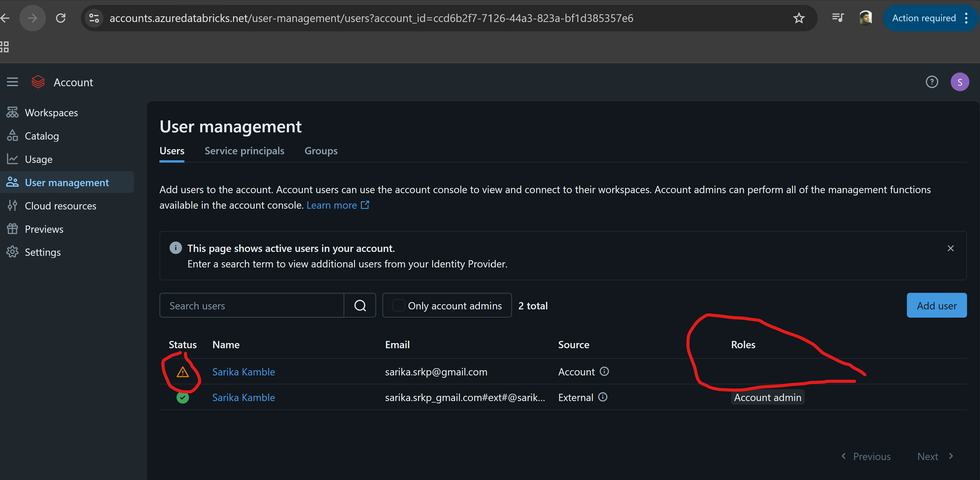980x480 pixels.
Task: Open the help question mark icon
Action: pyautogui.click(x=932, y=82)
